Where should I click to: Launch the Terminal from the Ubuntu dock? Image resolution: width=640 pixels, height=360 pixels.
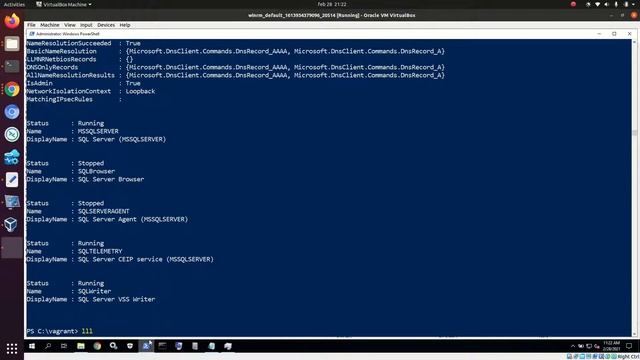click(12, 66)
